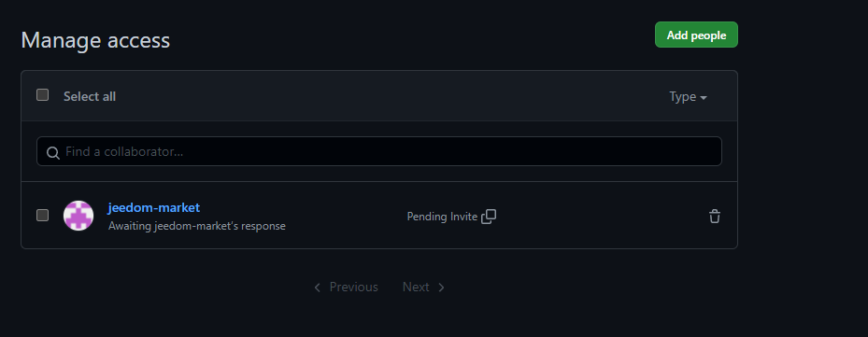Click trash icon to remove jeedom-market
Image resolution: width=868 pixels, height=337 pixels.
715,217
